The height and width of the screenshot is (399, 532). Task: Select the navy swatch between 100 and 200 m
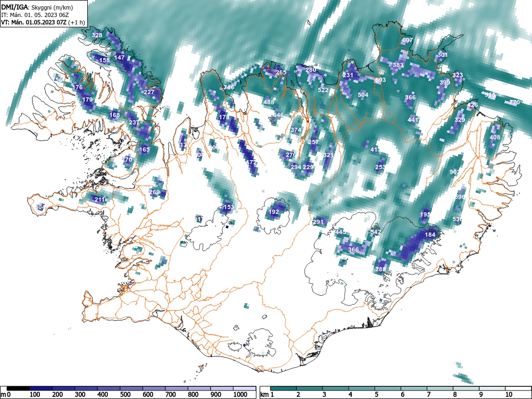41,388
